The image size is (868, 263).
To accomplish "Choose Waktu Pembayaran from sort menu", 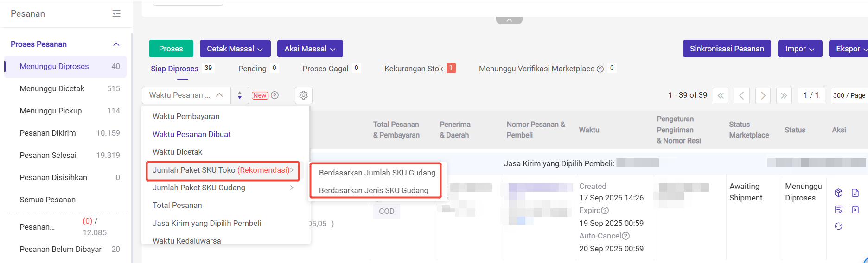I will [x=186, y=116].
